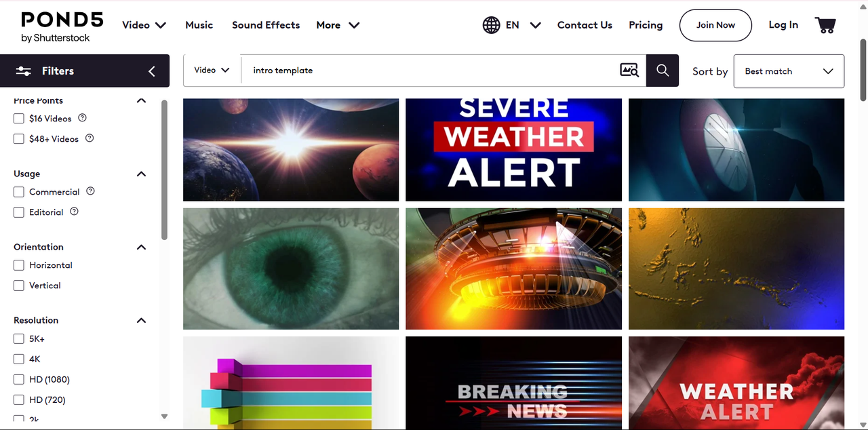Collapse the Orientation section
The width and height of the screenshot is (868, 430).
coord(141,247)
